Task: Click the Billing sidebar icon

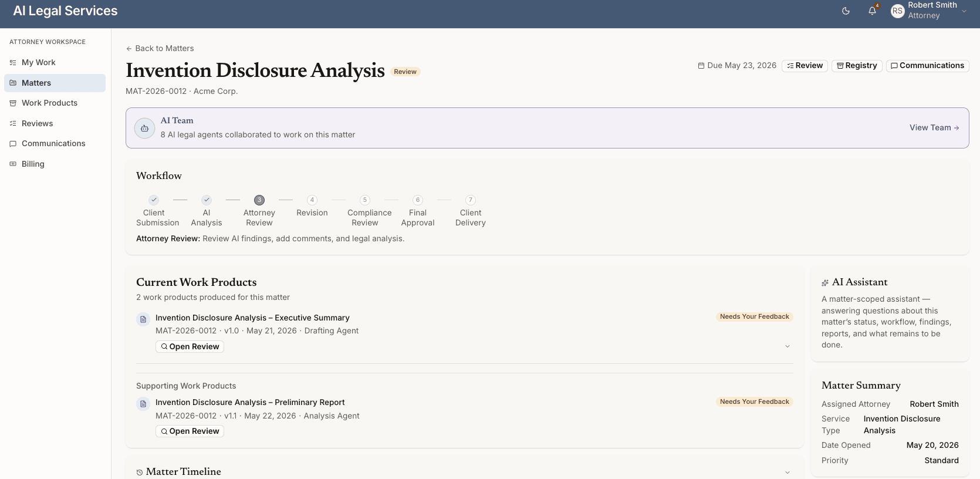Action: [13, 164]
